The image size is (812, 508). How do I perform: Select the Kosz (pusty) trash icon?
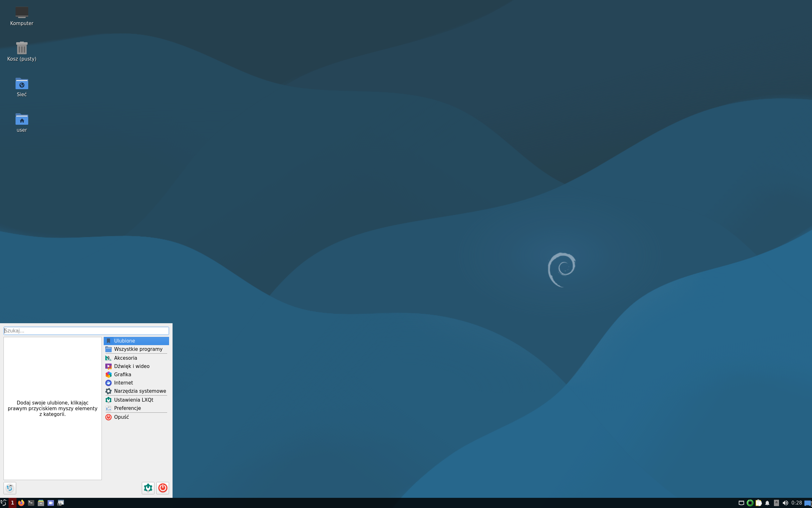22,51
